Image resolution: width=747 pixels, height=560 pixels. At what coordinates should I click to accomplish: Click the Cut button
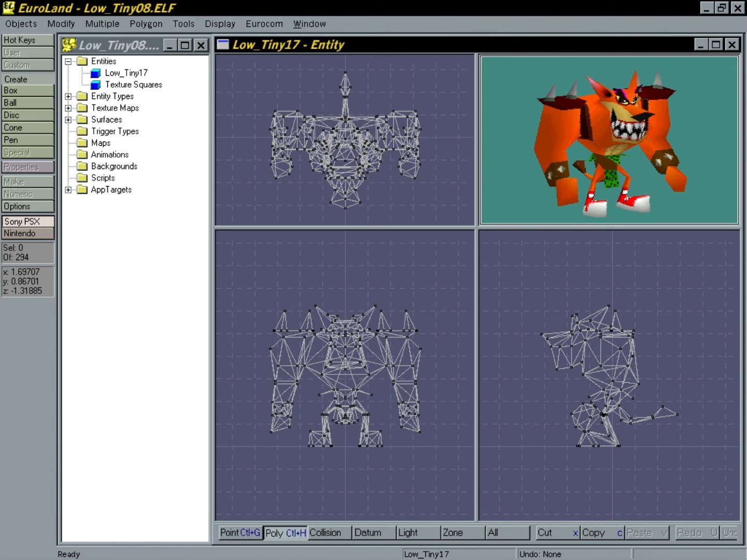pyautogui.click(x=558, y=533)
